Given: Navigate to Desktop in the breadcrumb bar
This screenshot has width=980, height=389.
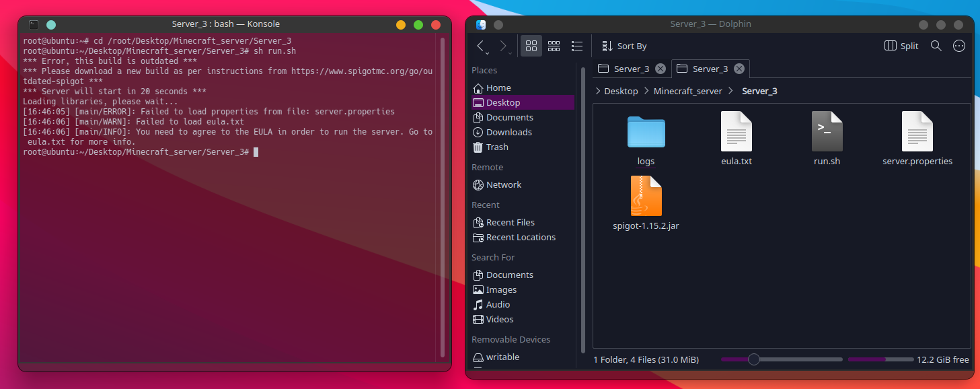Looking at the screenshot, I should 621,91.
